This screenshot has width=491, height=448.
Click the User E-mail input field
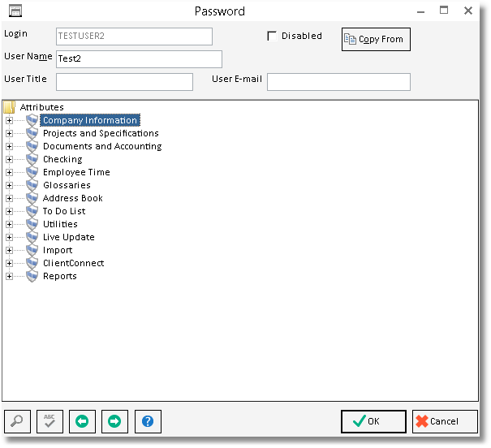click(338, 82)
